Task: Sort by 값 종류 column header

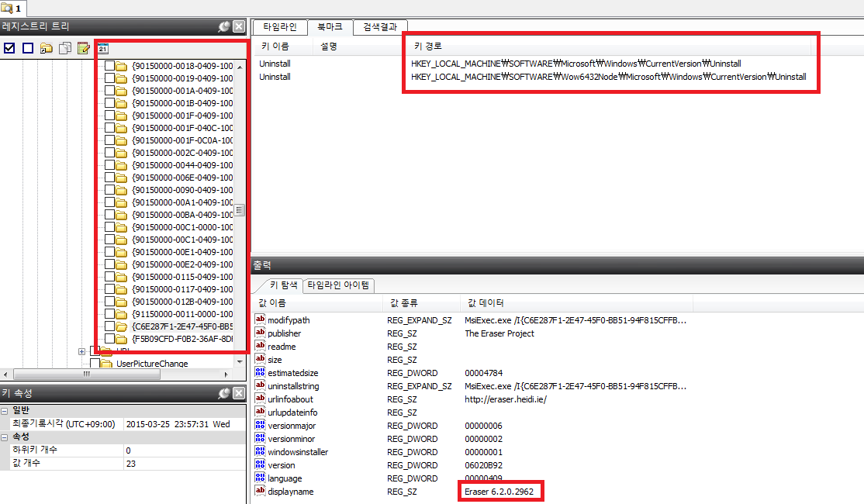Action: click(422, 303)
